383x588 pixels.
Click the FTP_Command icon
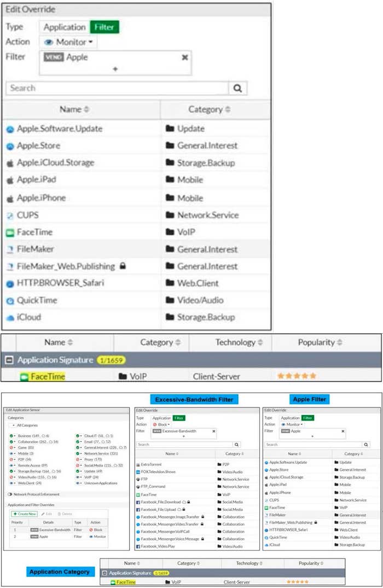(x=138, y=487)
